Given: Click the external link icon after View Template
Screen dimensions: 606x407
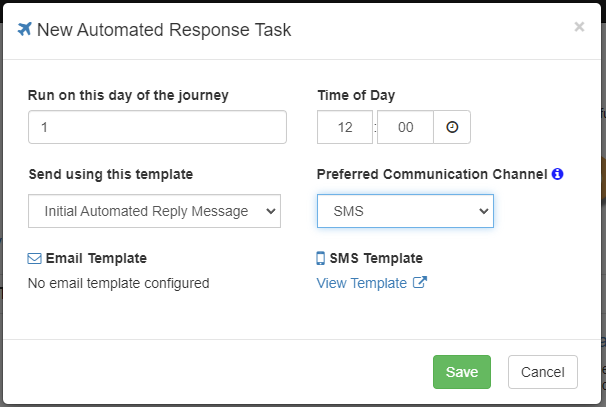Looking at the screenshot, I should pos(420,283).
